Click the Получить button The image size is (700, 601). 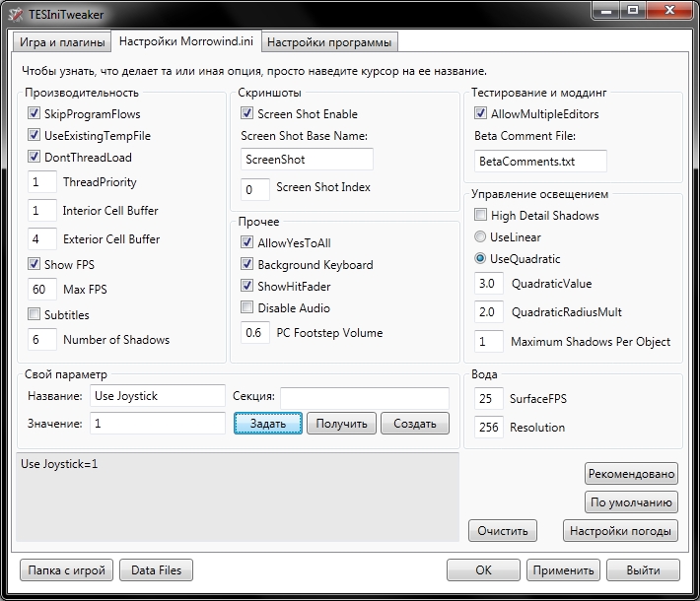[341, 424]
